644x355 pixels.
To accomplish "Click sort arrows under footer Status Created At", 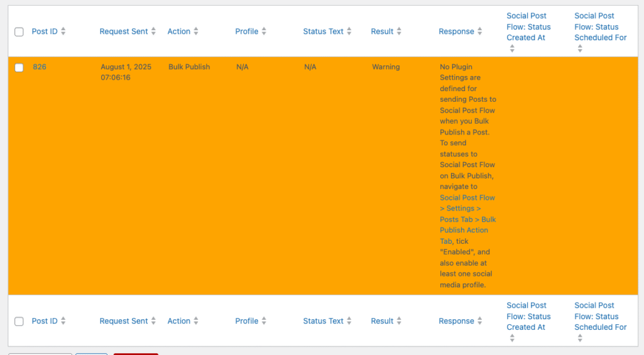I will 512,338.
